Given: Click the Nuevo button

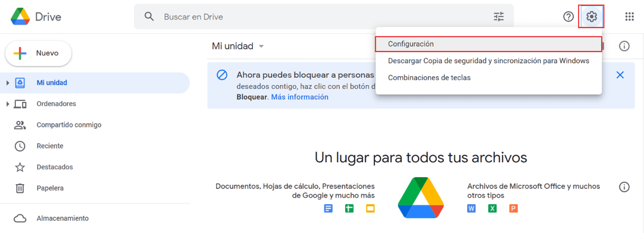Looking at the screenshot, I should [38, 53].
